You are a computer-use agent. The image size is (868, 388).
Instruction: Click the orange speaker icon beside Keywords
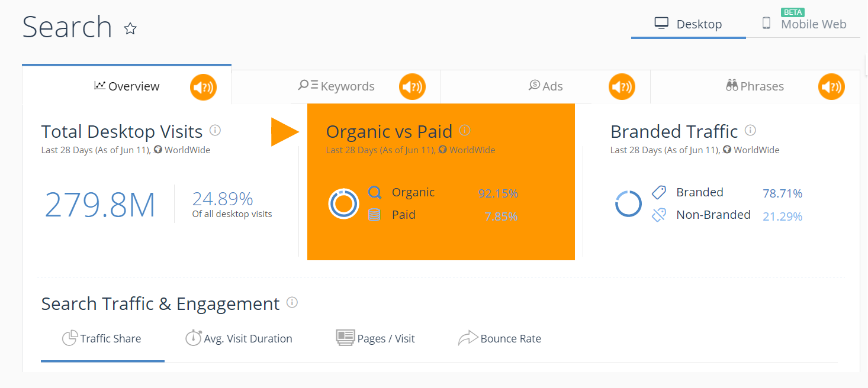coord(412,88)
